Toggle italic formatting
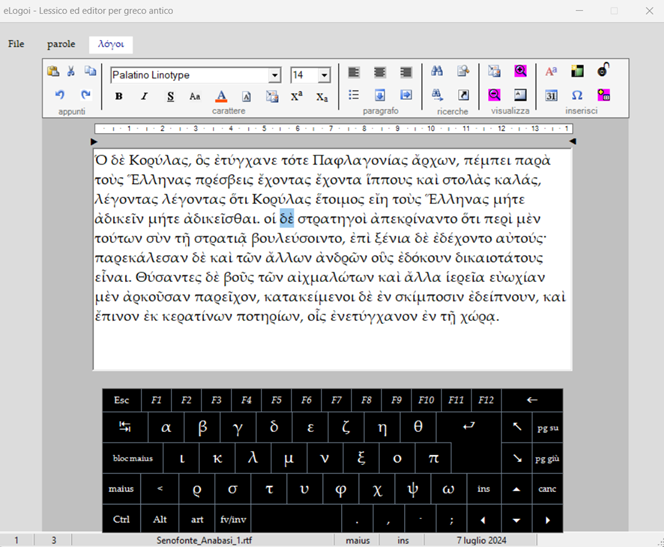This screenshot has width=664, height=547. [x=144, y=96]
